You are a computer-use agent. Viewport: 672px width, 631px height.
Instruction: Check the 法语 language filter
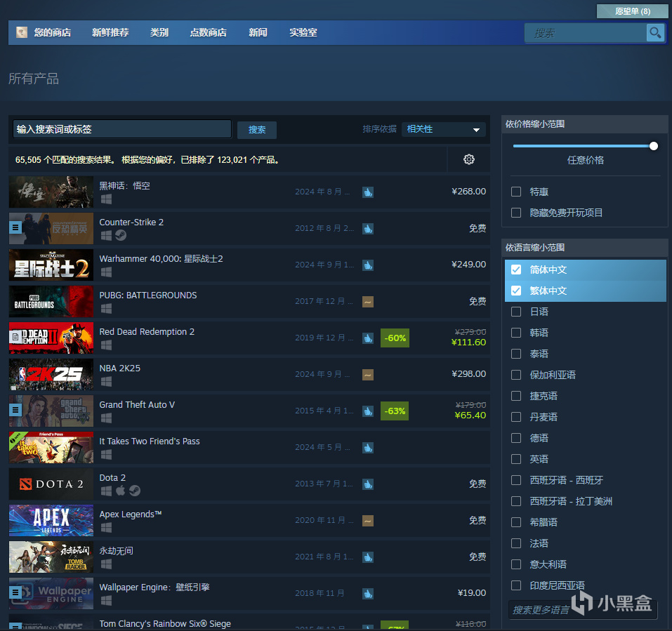pos(516,543)
